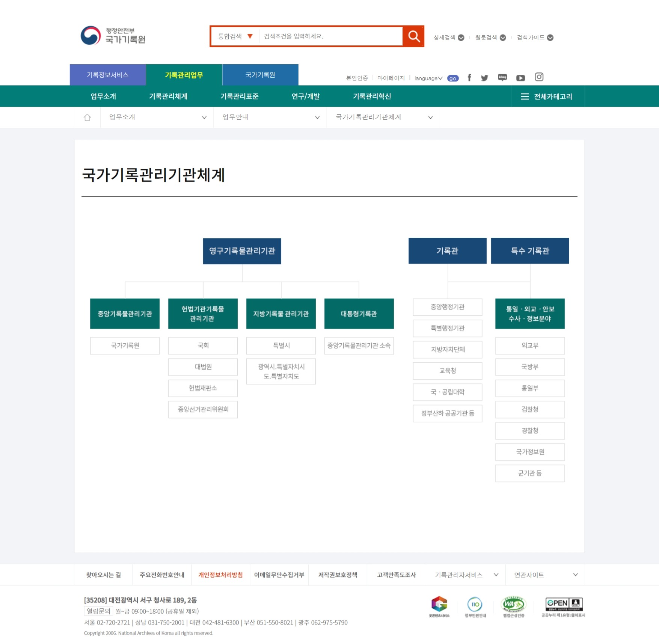The image size is (659, 644).
Task: Open the 기록관리표준 menu item
Action: click(x=239, y=97)
